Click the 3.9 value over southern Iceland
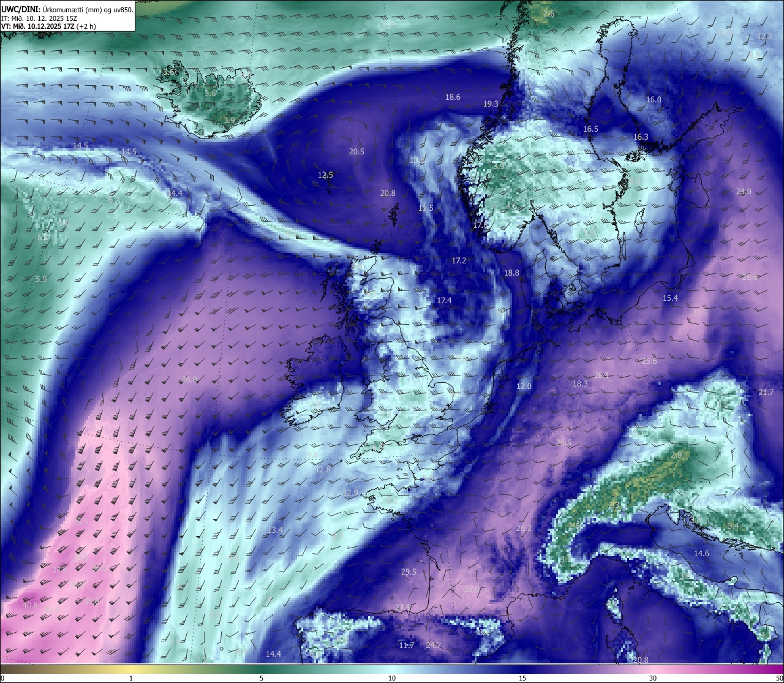This screenshot has width=784, height=683. pos(229,120)
